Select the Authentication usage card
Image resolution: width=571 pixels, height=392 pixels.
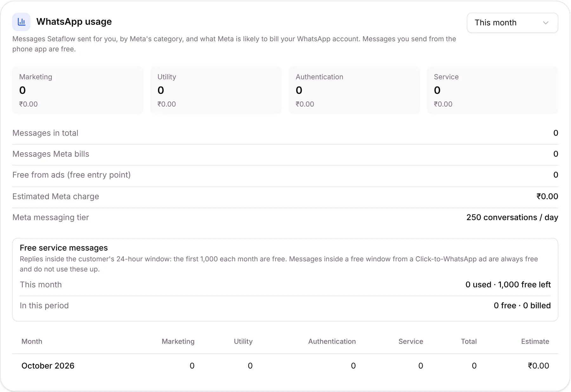[x=354, y=90]
